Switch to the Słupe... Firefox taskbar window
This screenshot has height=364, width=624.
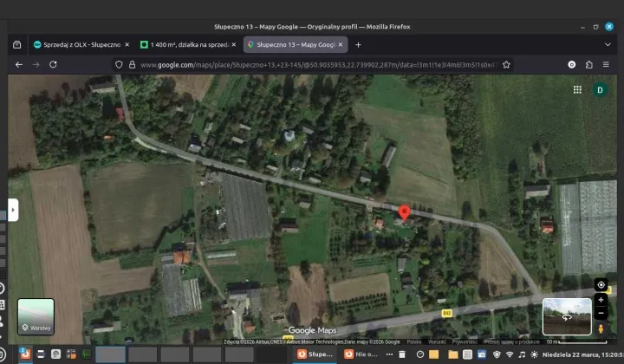pos(315,354)
